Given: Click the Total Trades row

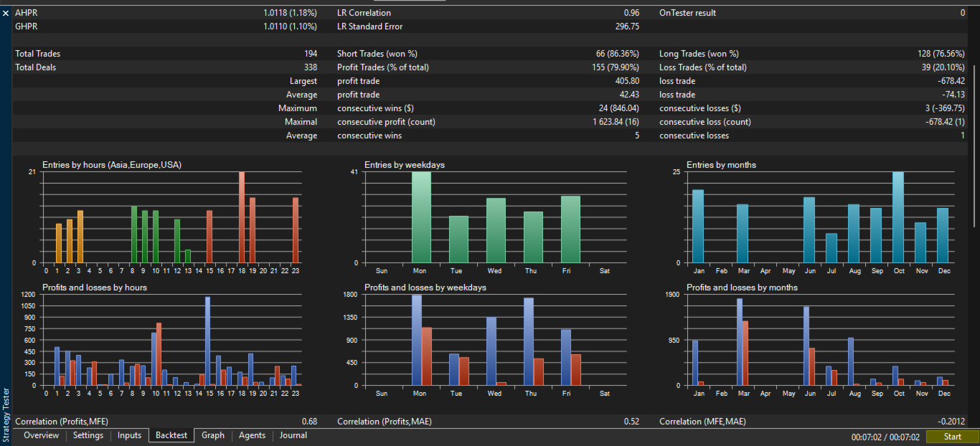Looking at the screenshot, I should (x=166, y=54).
